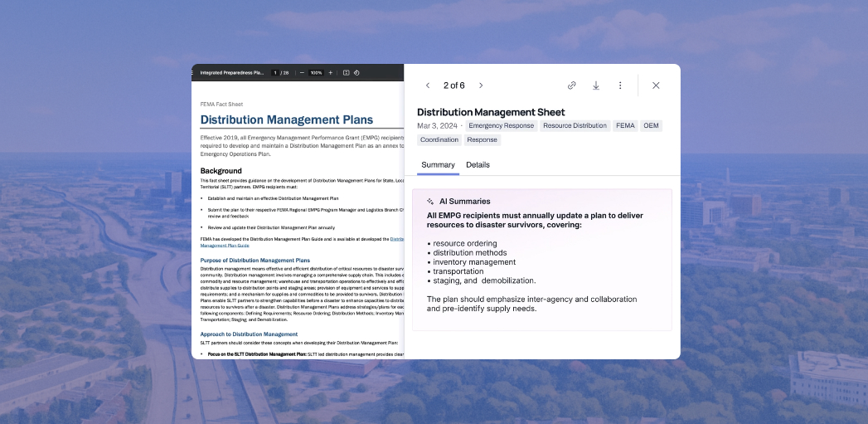The height and width of the screenshot is (424, 868).
Task: Click the 'transportation' summary bullet
Action: pos(455,271)
